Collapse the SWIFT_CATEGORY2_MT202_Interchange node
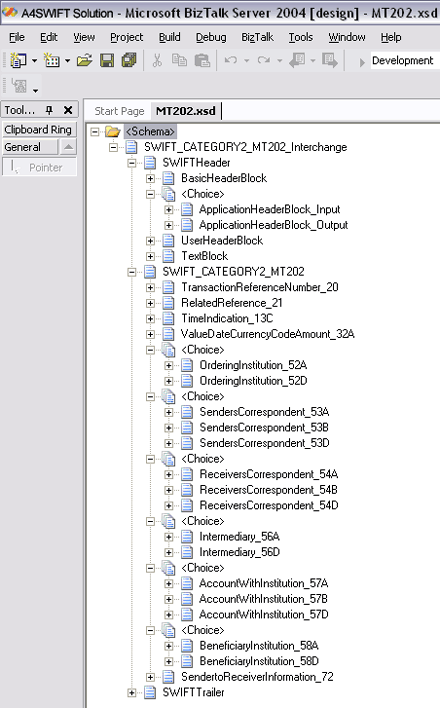The height and width of the screenshot is (708, 440). tap(113, 147)
